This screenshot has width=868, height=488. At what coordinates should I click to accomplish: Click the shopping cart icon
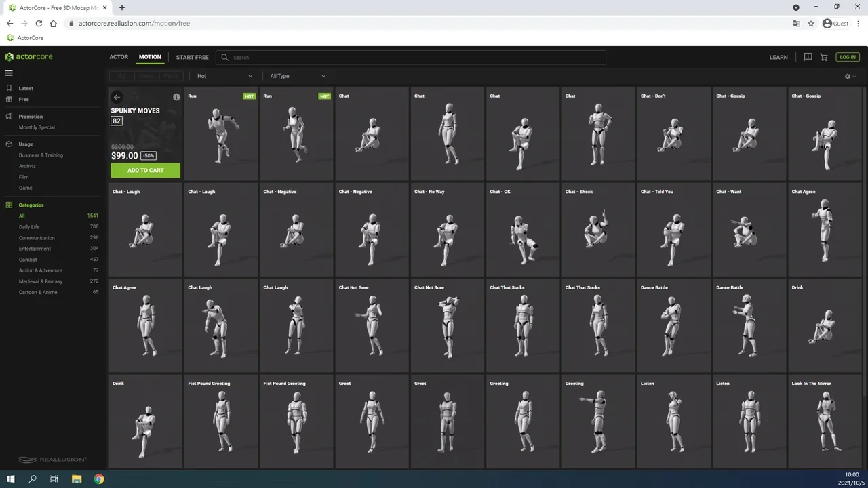click(824, 57)
